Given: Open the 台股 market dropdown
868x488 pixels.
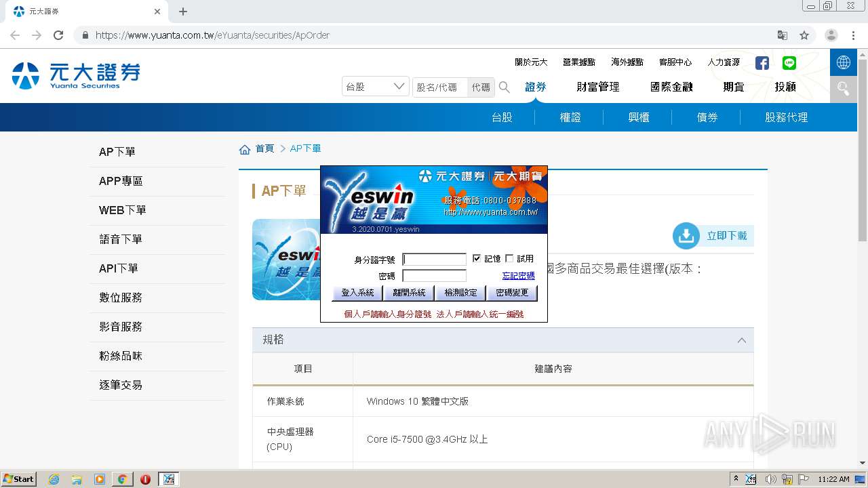Looking at the screenshot, I should point(375,87).
